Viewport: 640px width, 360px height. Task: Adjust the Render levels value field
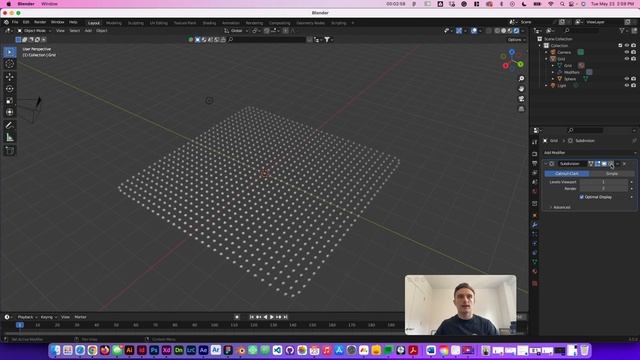(603, 189)
